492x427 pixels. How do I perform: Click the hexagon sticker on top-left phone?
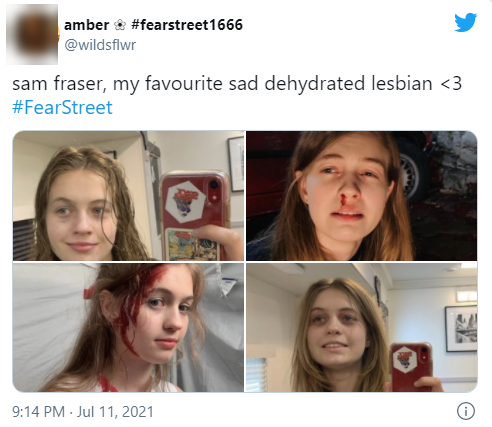point(186,202)
